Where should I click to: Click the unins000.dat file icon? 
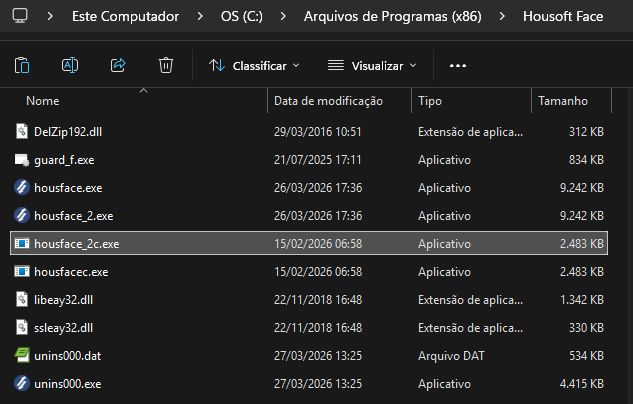(22, 355)
